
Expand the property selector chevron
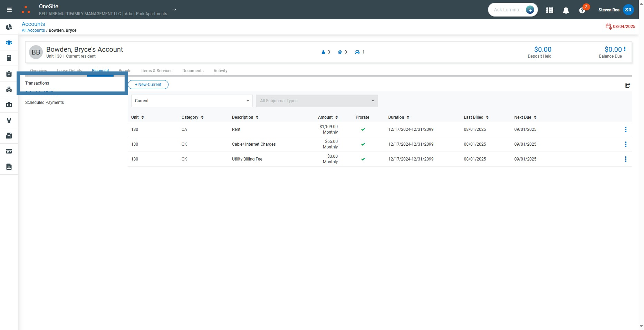pyautogui.click(x=175, y=10)
